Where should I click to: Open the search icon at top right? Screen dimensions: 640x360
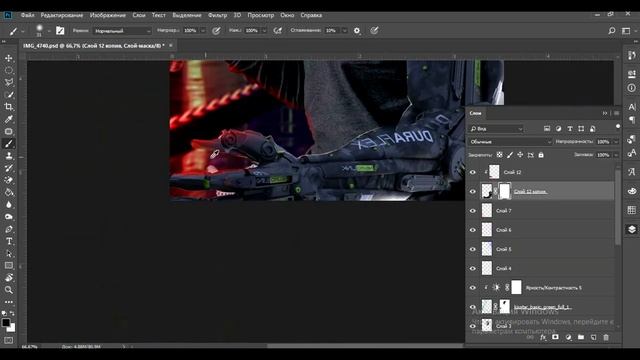click(611, 31)
